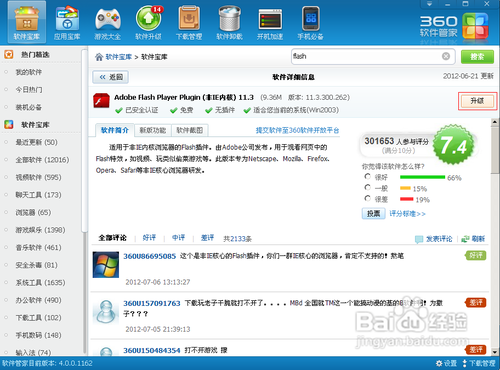Select 最近更新 (50) category

click(36, 142)
